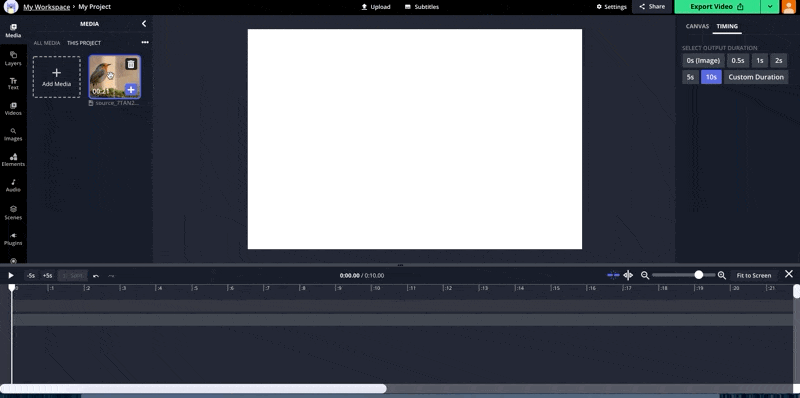Select the 0s (Image) duration option
The width and height of the screenshot is (800, 398).
click(703, 60)
